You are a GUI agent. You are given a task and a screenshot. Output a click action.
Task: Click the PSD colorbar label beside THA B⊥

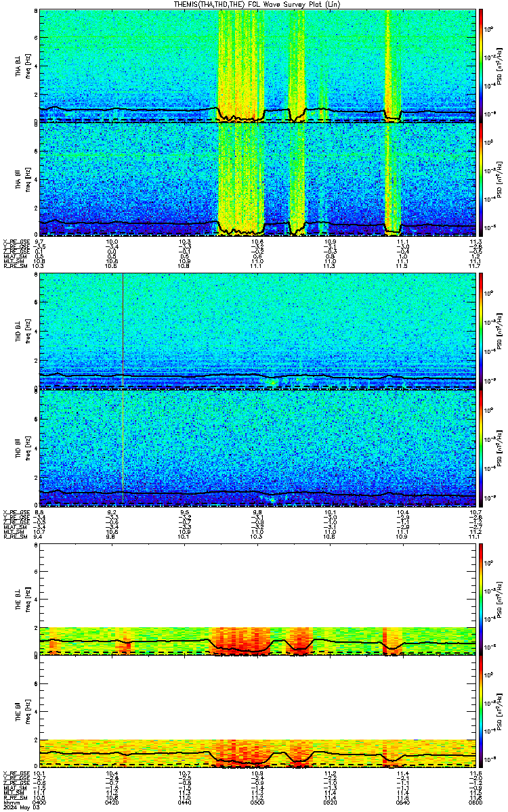[x=499, y=65]
